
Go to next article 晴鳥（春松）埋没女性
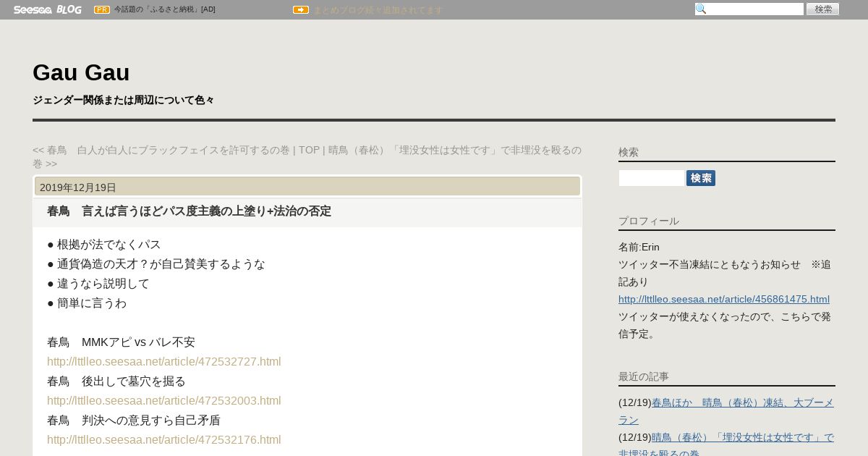tap(307, 156)
